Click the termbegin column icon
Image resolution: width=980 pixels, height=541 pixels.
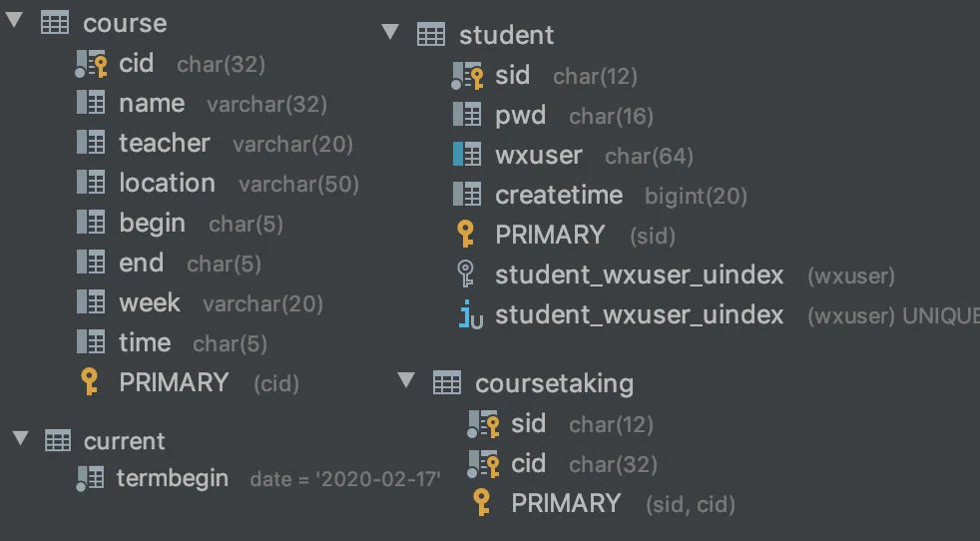[90, 479]
